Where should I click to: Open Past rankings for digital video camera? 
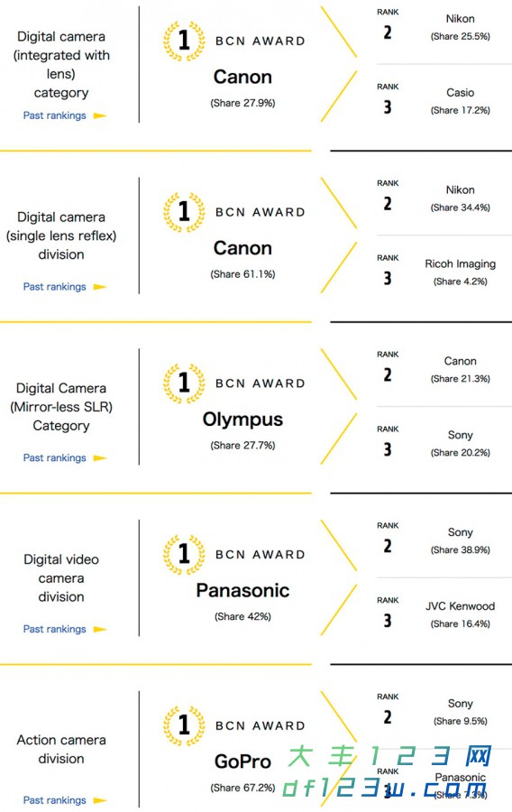tap(54, 629)
